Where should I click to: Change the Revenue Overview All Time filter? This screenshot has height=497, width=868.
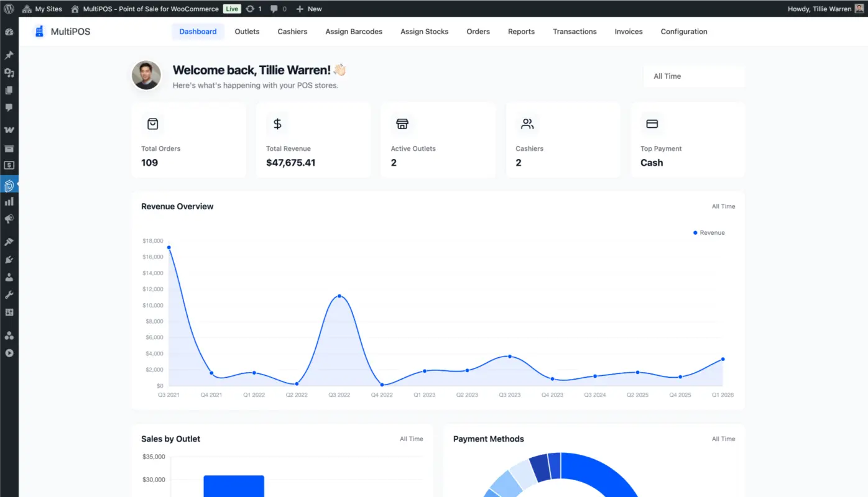coord(723,206)
